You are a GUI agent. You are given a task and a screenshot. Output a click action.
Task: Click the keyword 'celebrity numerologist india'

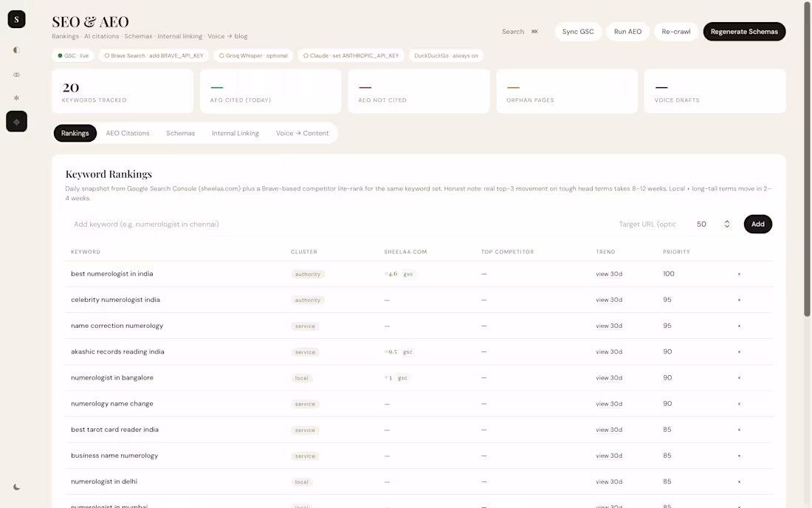tap(115, 300)
